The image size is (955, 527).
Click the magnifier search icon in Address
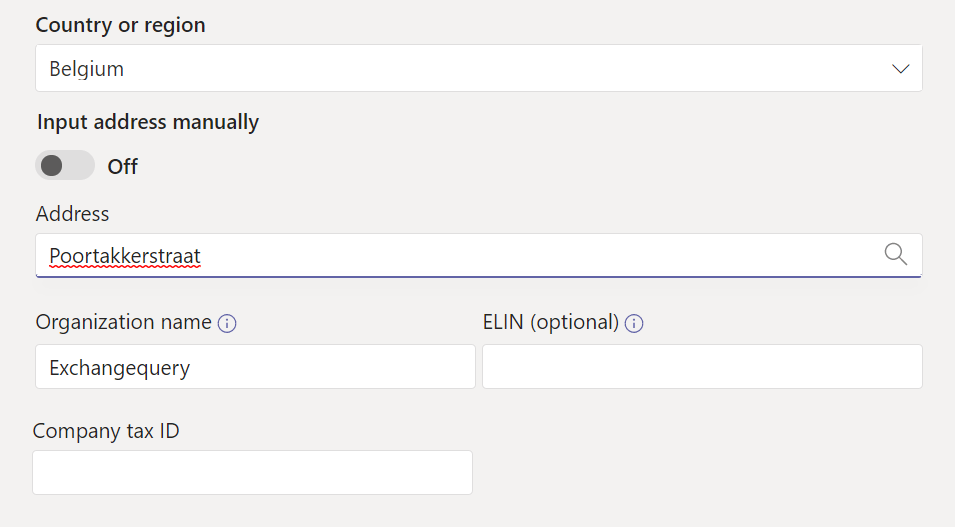896,255
